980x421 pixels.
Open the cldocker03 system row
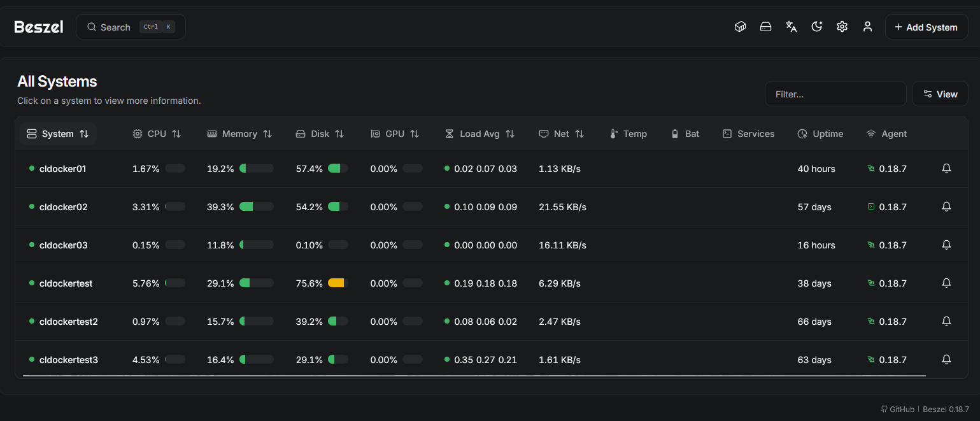pos(63,245)
